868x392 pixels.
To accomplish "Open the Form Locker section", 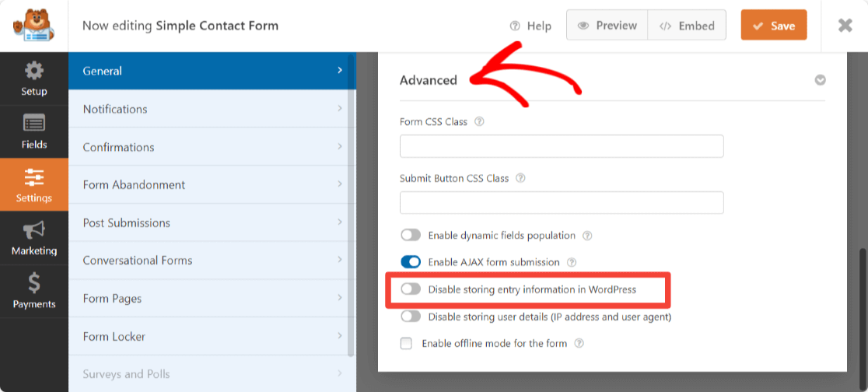I will click(x=211, y=336).
